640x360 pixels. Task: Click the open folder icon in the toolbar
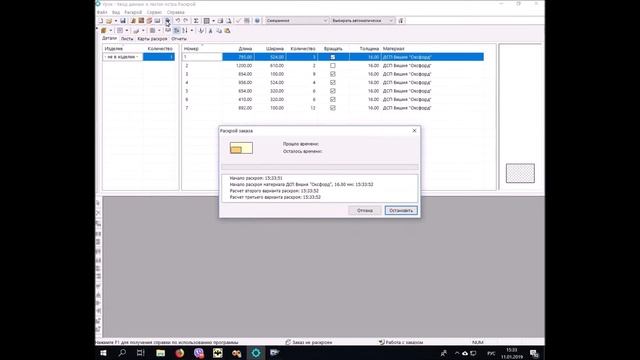pyautogui.click(x=109, y=20)
